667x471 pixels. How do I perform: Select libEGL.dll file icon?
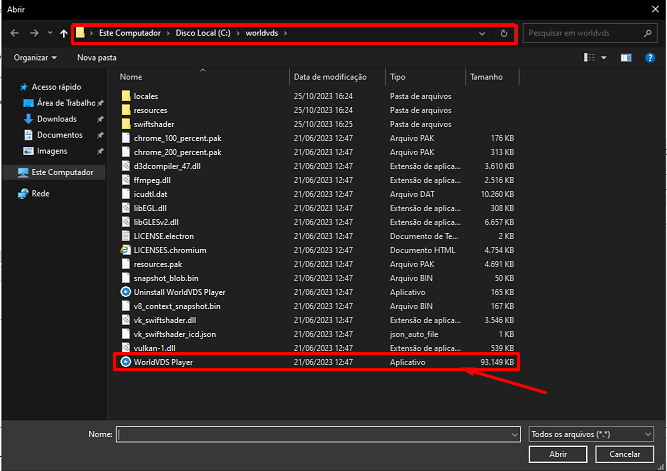[x=125, y=208]
